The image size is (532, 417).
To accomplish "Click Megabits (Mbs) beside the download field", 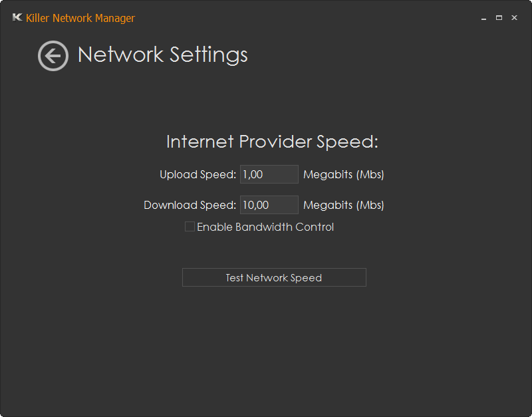I will coord(343,205).
